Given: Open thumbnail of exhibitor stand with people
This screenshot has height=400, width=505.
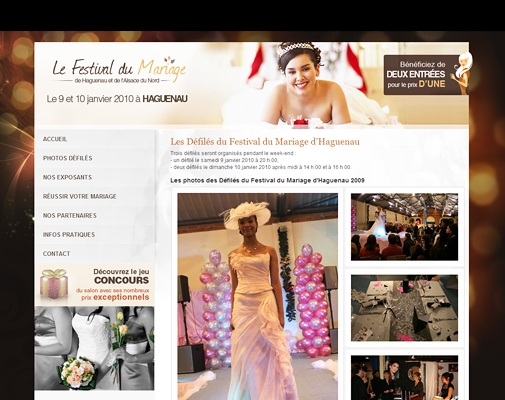Looking at the screenshot, I should pyautogui.click(x=404, y=378).
